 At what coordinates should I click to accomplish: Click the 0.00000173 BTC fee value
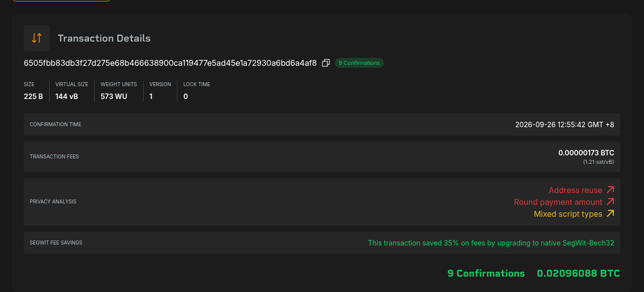point(586,153)
